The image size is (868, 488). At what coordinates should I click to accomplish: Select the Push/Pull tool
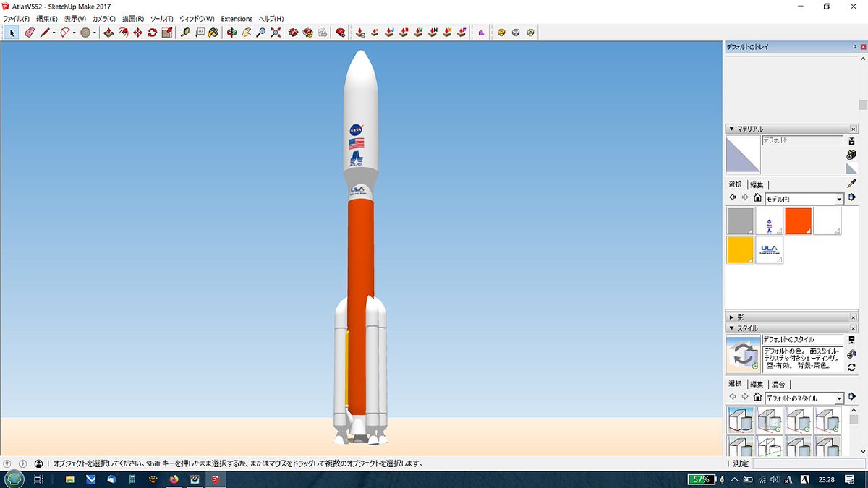click(109, 33)
